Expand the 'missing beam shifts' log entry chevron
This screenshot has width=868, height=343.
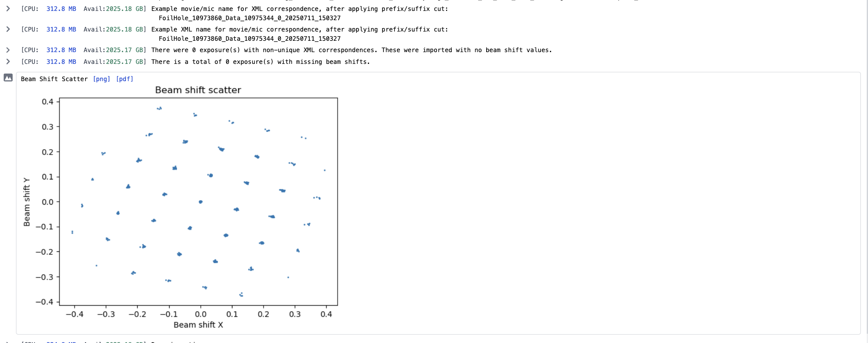(x=8, y=61)
